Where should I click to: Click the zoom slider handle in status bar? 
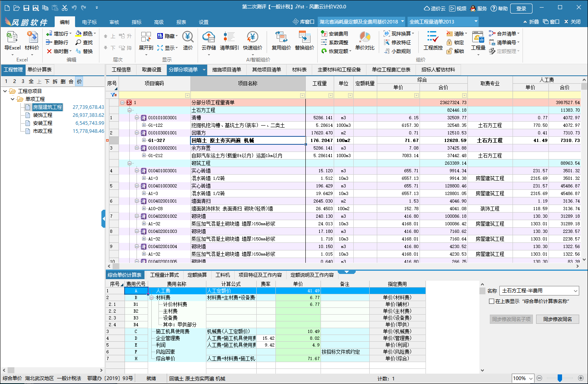tap(560, 378)
